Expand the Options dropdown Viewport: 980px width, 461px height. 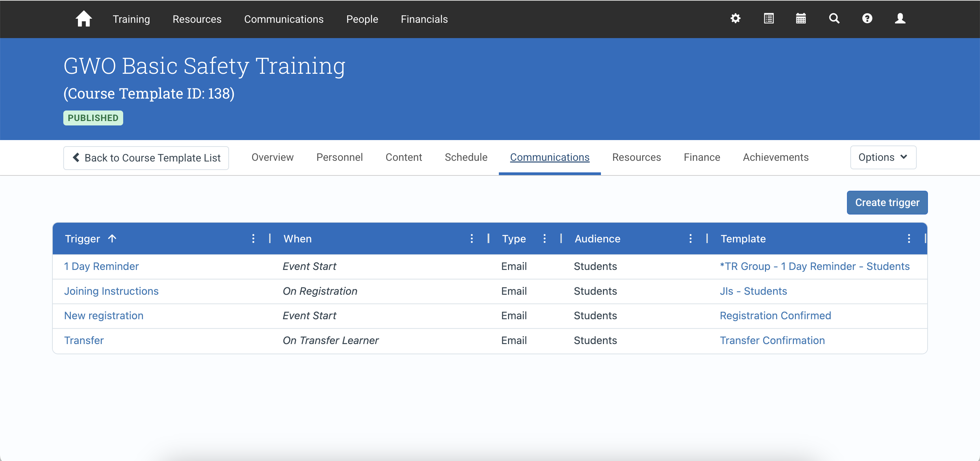[883, 157]
